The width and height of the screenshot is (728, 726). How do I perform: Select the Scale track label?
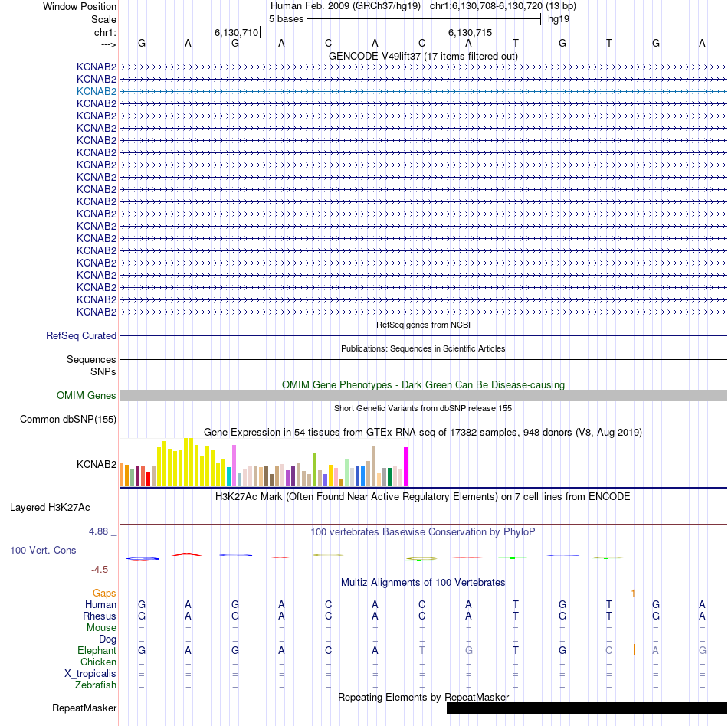(103, 19)
